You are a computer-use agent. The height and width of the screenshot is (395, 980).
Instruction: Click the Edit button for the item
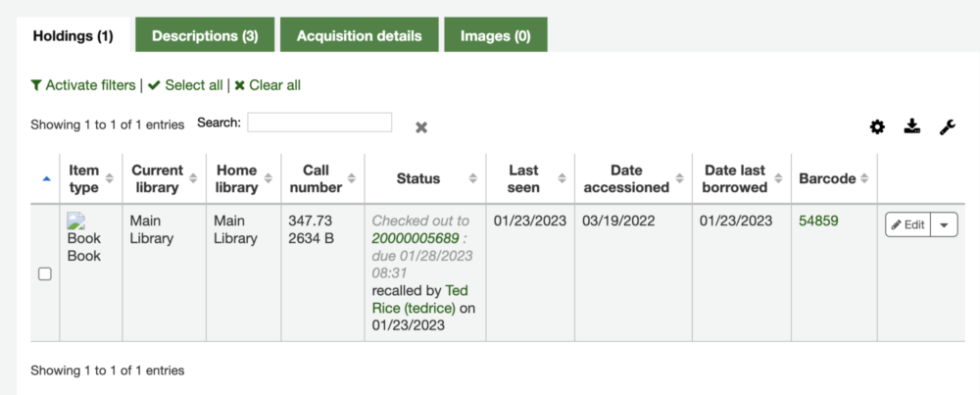tap(906, 224)
